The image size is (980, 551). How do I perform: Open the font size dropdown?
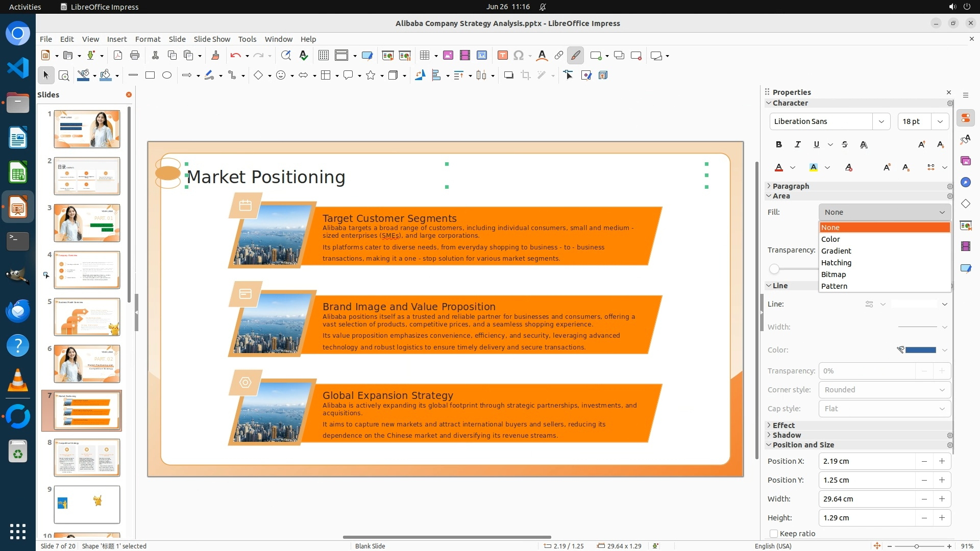pos(940,121)
